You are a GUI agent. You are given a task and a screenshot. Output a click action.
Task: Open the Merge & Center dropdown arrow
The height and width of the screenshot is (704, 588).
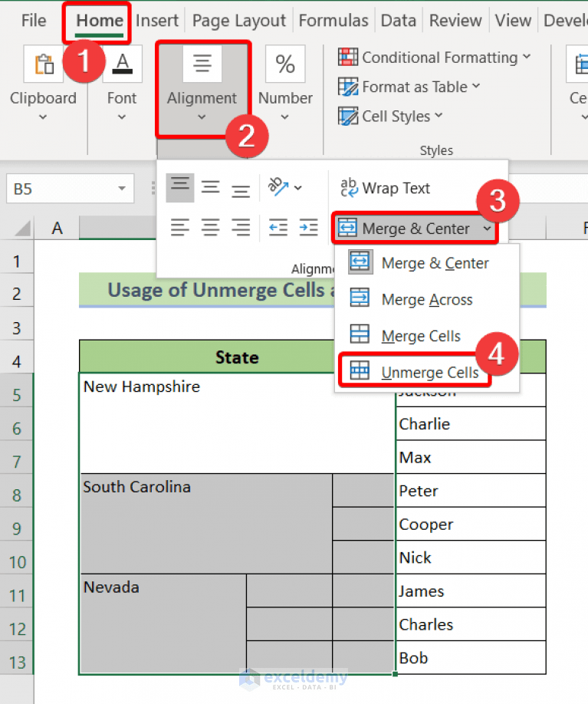[489, 228]
